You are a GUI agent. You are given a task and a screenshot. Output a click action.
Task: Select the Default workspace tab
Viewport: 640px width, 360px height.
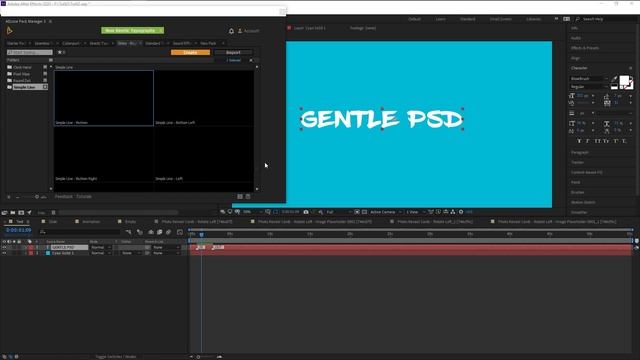tap(414, 19)
